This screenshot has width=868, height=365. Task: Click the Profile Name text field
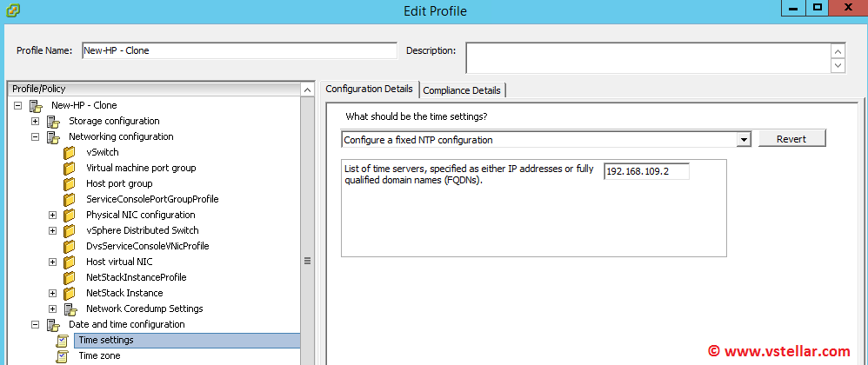click(x=238, y=51)
